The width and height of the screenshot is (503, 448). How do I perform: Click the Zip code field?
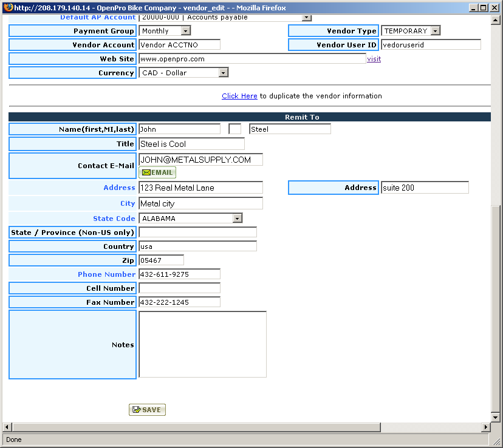click(161, 260)
